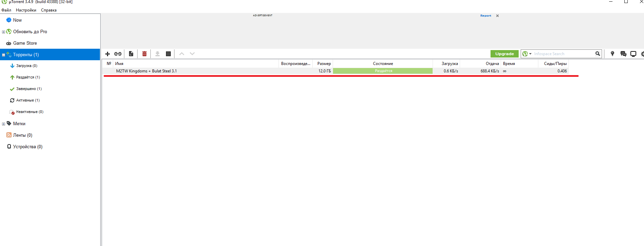Open Устройства (0) in sidebar

tap(27, 147)
